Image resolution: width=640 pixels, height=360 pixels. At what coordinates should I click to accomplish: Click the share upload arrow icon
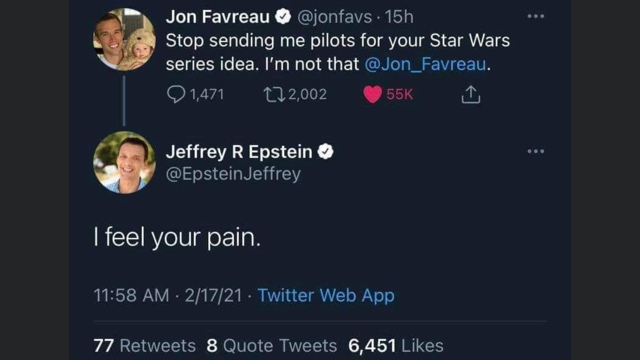471,94
